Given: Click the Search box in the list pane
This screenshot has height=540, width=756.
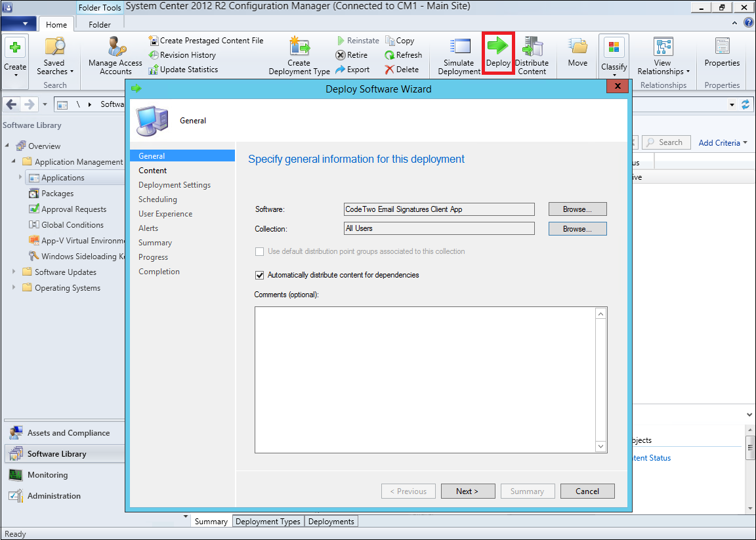Looking at the screenshot, I should tap(667, 142).
